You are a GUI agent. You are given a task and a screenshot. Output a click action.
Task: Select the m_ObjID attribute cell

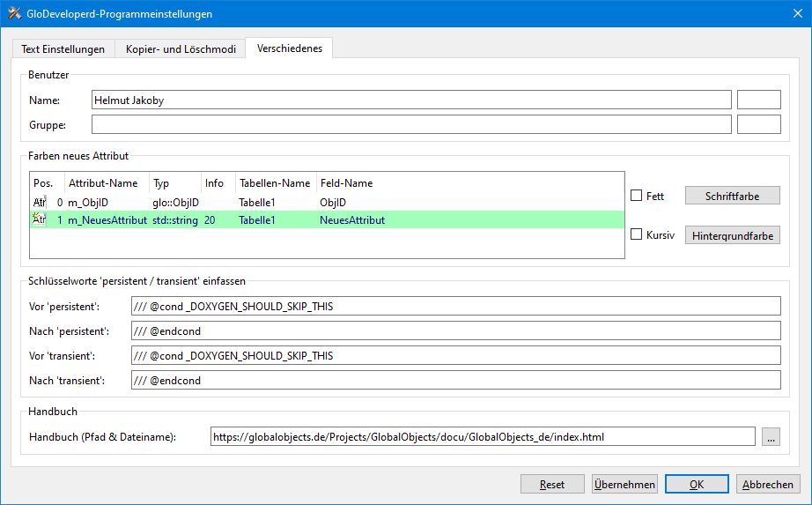(x=88, y=202)
